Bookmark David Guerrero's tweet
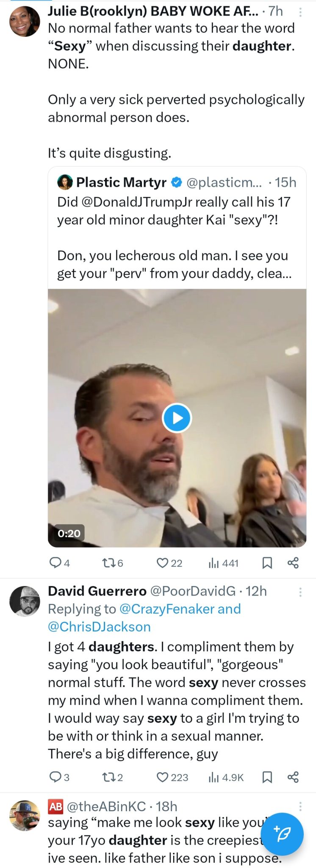 (267, 777)
